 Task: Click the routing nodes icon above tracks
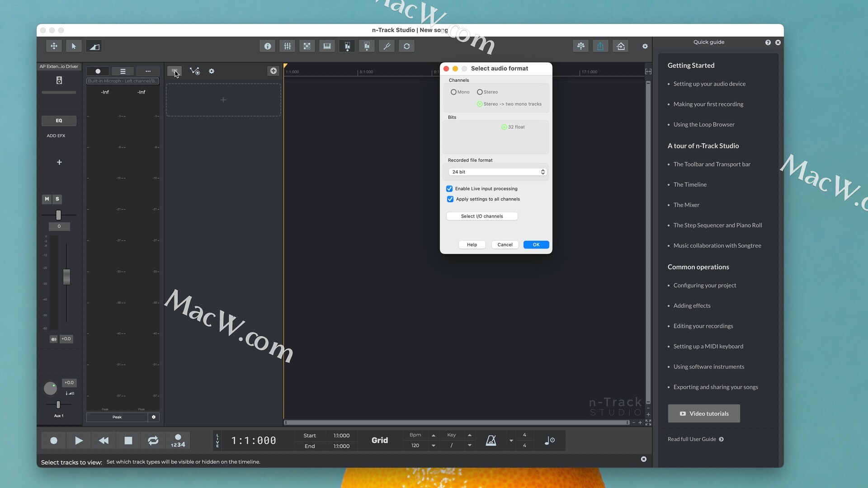click(x=195, y=71)
